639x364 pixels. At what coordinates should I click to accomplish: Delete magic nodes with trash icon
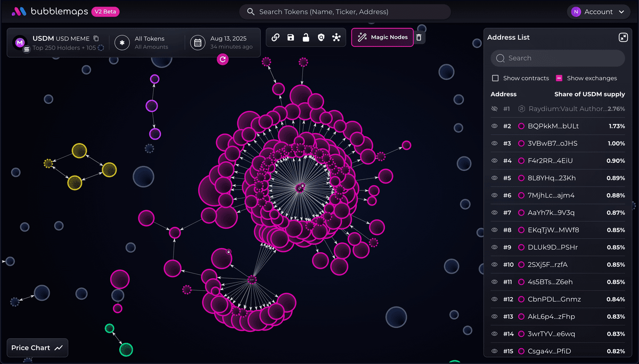click(x=419, y=37)
